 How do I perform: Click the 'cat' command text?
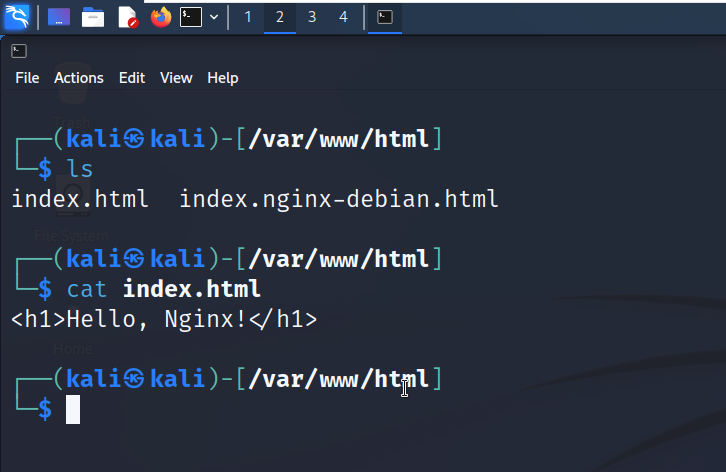87,289
